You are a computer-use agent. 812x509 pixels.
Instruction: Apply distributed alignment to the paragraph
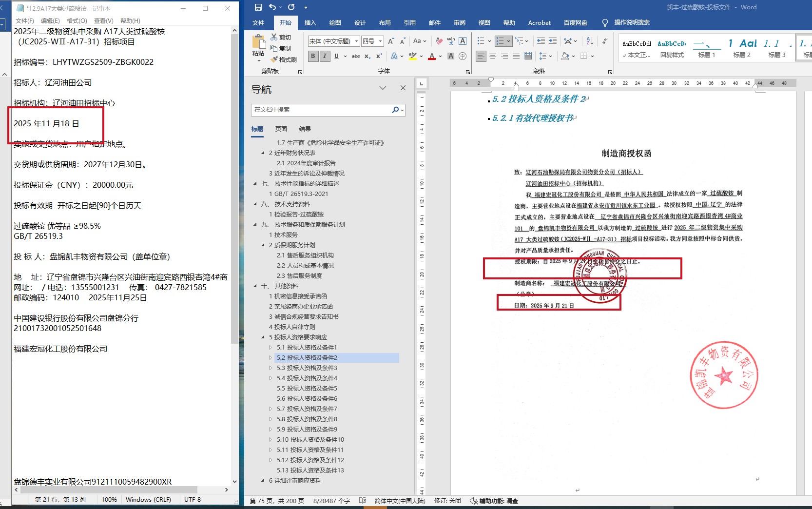pos(528,57)
